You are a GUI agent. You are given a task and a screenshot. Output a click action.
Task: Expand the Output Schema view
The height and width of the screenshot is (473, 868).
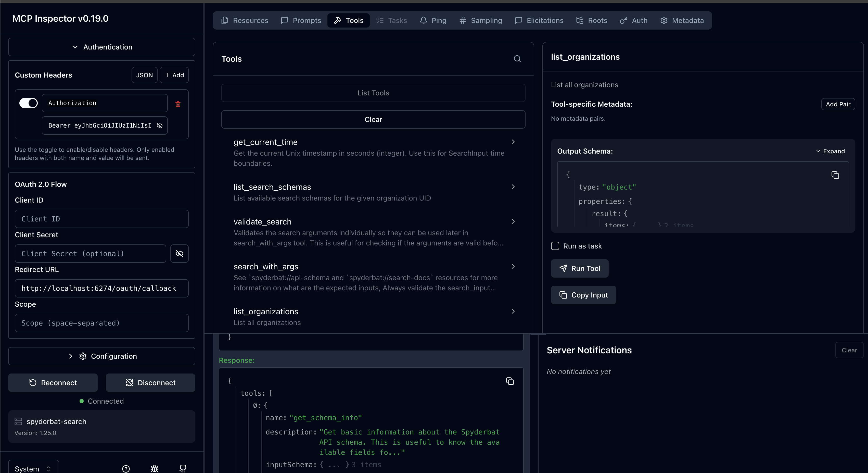830,151
